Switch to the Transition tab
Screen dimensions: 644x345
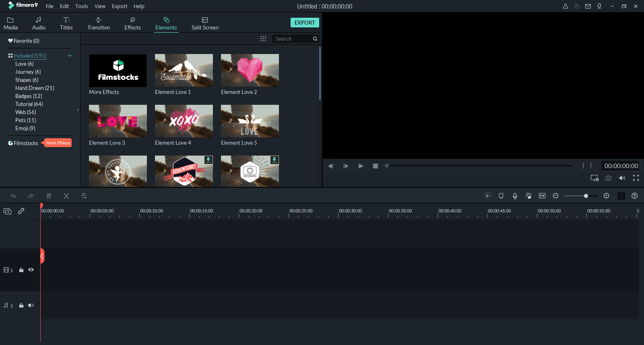click(99, 23)
